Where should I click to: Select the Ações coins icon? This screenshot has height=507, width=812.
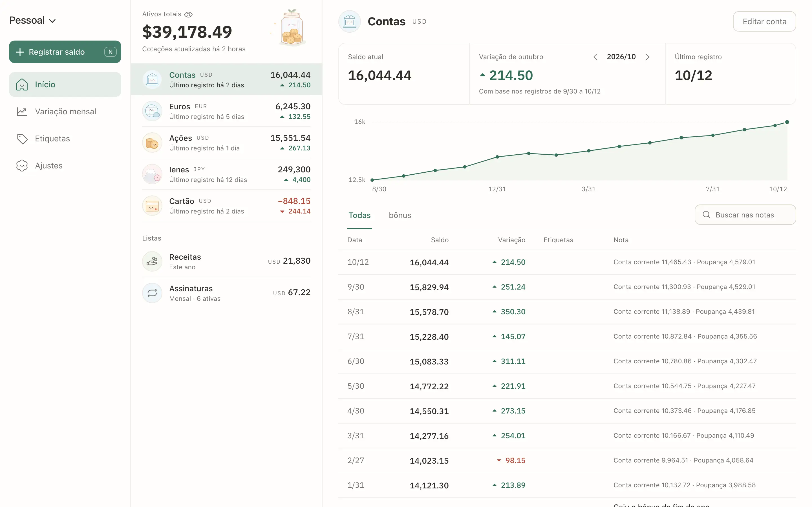tap(152, 143)
